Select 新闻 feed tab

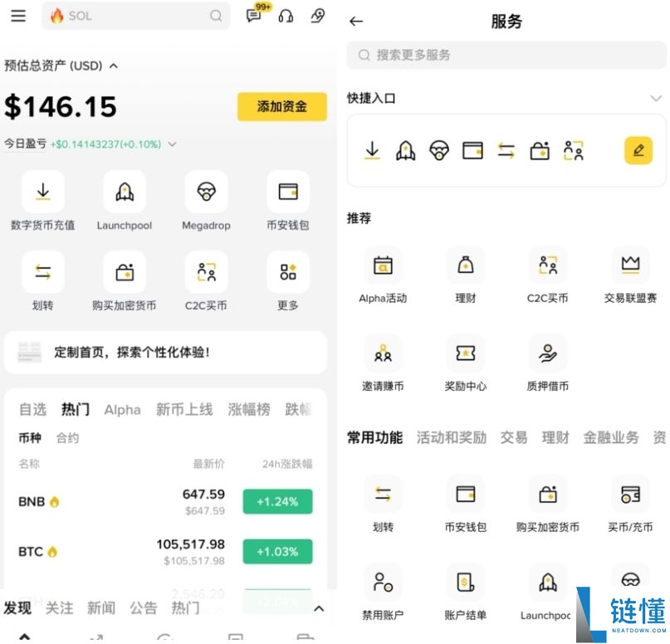(101, 607)
